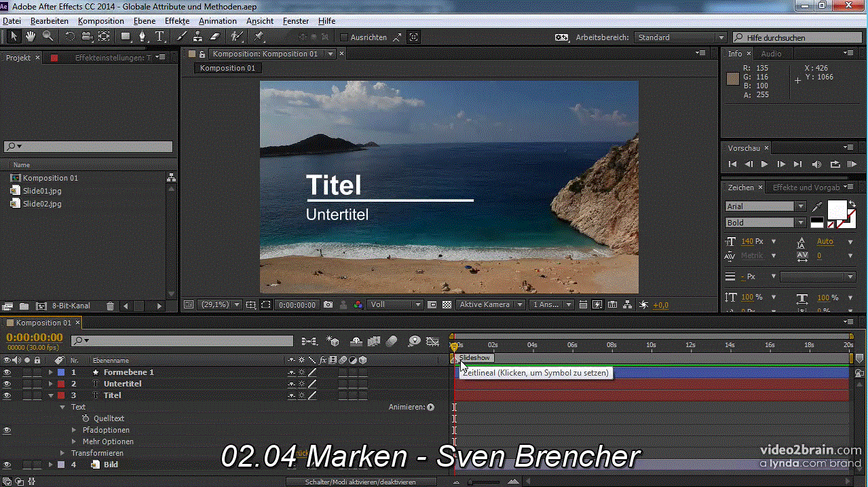Open the Effekte menu

[x=177, y=21]
